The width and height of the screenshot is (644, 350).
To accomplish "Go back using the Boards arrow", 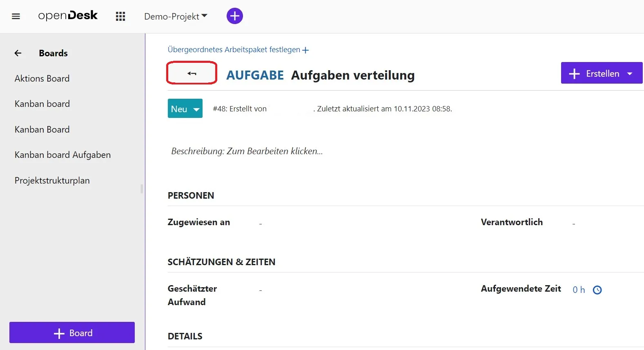I will pos(18,53).
